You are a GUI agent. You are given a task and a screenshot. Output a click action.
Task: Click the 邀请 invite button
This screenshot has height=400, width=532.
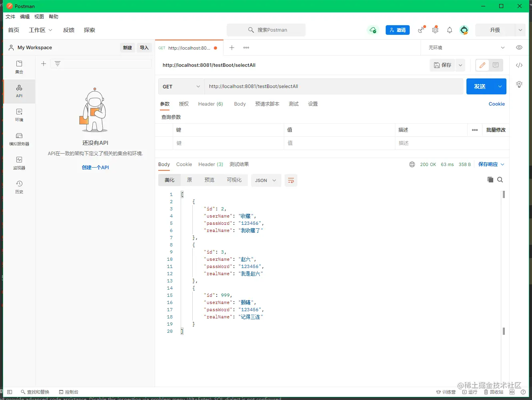pyautogui.click(x=398, y=30)
